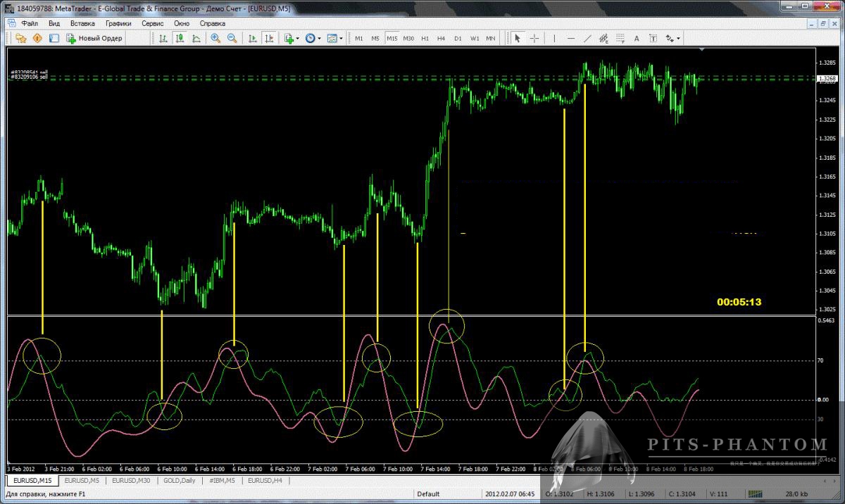This screenshot has width=845, height=504.
Task: Open the Графики menu
Action: click(x=118, y=23)
